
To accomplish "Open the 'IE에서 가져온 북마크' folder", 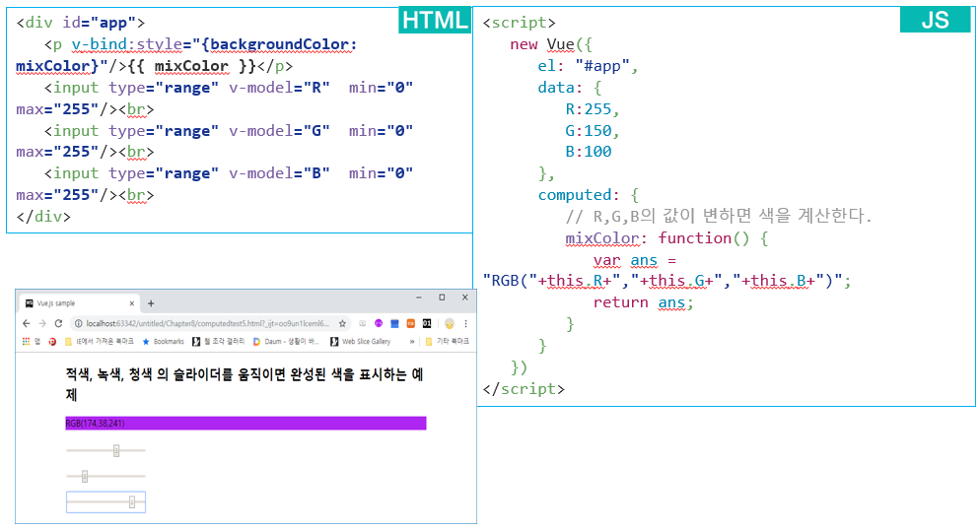I will click(x=99, y=342).
